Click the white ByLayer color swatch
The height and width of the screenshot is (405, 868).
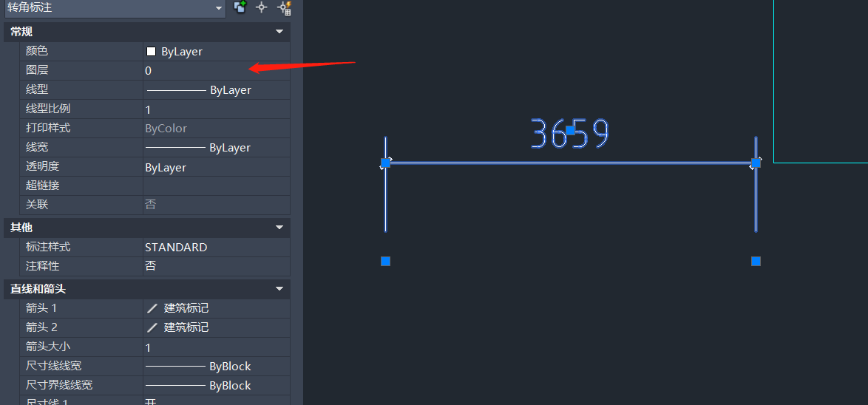coord(151,52)
